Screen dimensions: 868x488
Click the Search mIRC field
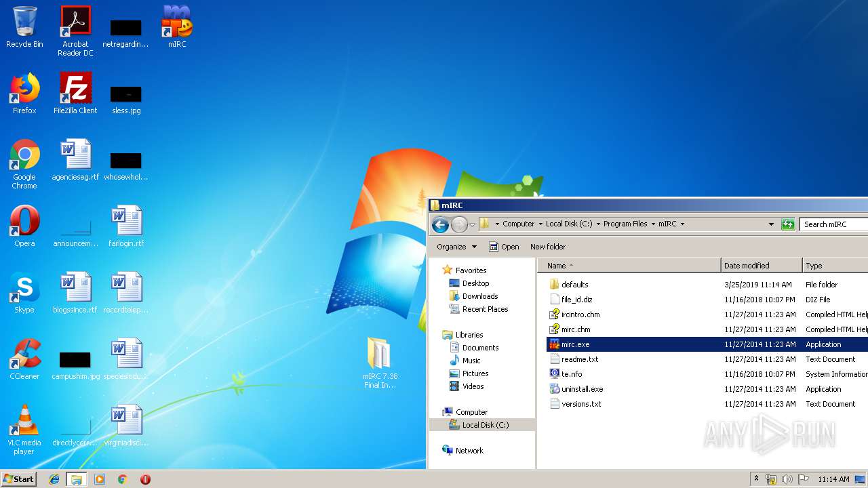click(833, 224)
